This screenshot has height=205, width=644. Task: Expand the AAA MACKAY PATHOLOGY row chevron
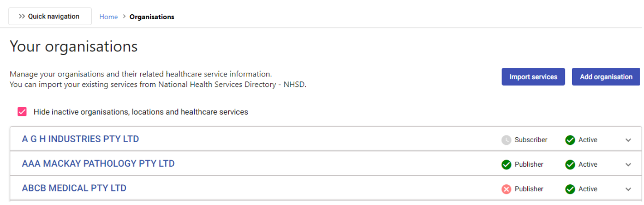click(x=628, y=165)
